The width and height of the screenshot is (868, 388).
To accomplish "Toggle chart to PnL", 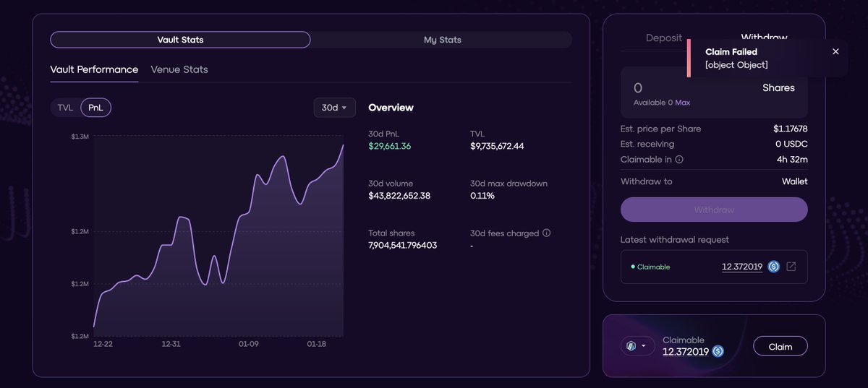I will (95, 108).
